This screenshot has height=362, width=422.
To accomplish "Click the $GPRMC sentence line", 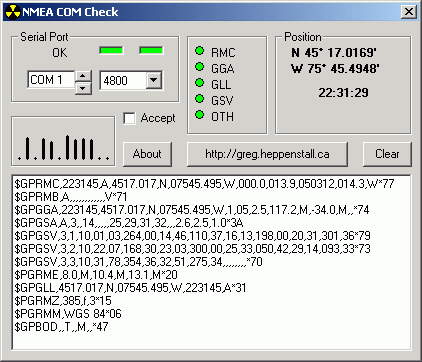I will (204, 184).
